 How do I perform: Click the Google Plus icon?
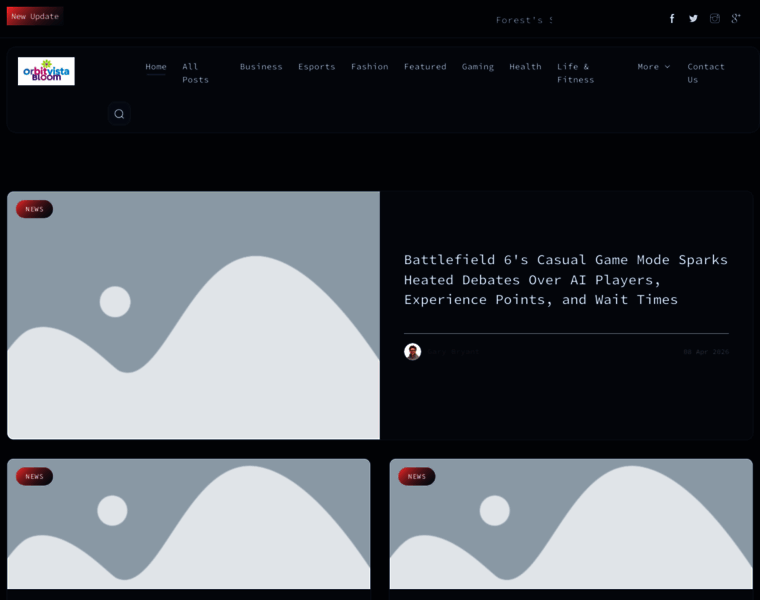[736, 18]
